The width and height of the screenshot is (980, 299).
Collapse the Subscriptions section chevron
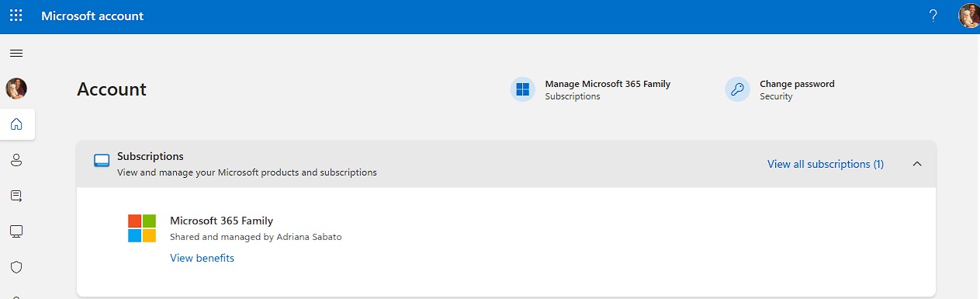pos(917,164)
